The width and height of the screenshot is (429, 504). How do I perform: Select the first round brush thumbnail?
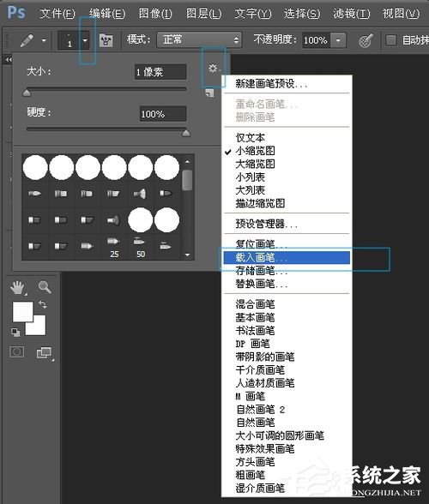tap(35, 167)
